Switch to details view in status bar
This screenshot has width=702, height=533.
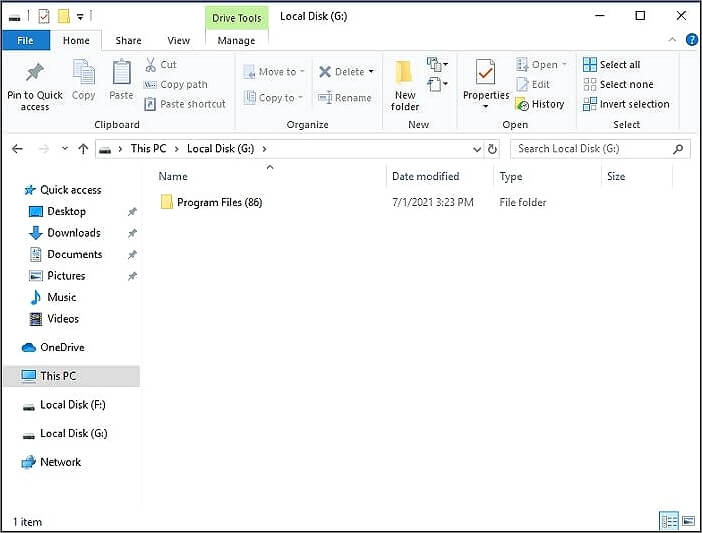tap(669, 521)
